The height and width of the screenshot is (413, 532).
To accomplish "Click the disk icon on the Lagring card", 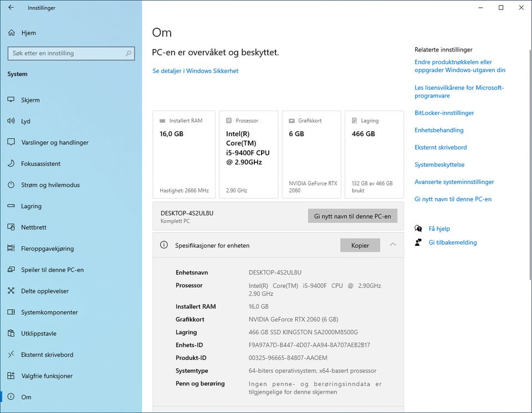I will [x=355, y=120].
